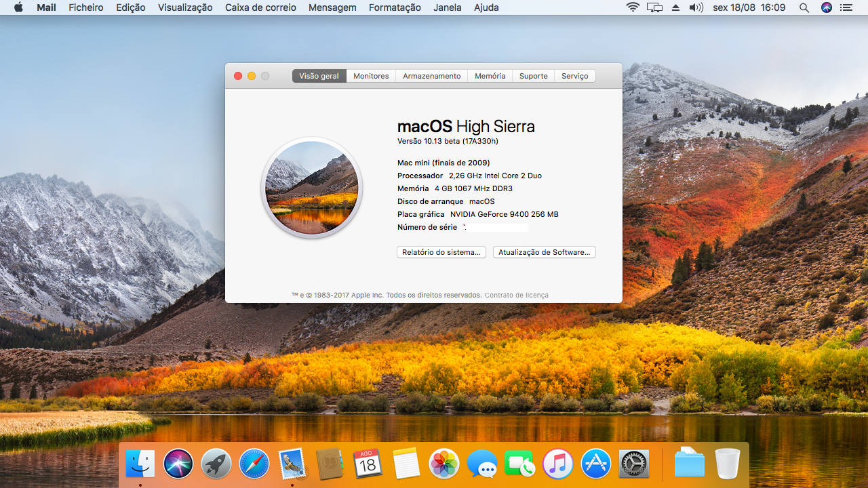868x488 pixels.
Task: Open the Contrato de licença link
Action: [x=517, y=295]
